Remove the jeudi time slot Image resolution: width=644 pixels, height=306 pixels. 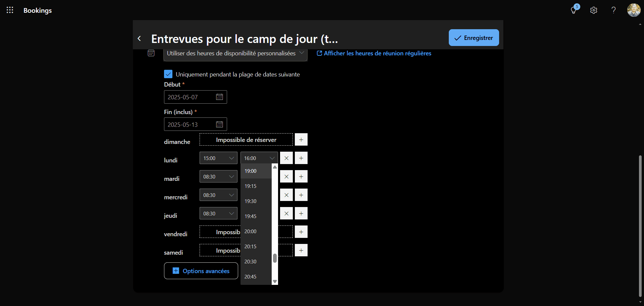click(x=286, y=213)
